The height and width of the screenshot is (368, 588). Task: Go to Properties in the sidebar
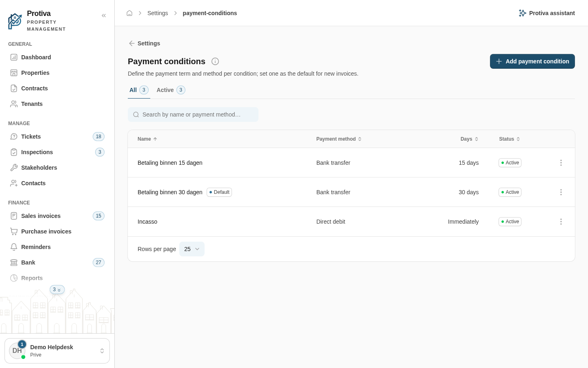57,73
